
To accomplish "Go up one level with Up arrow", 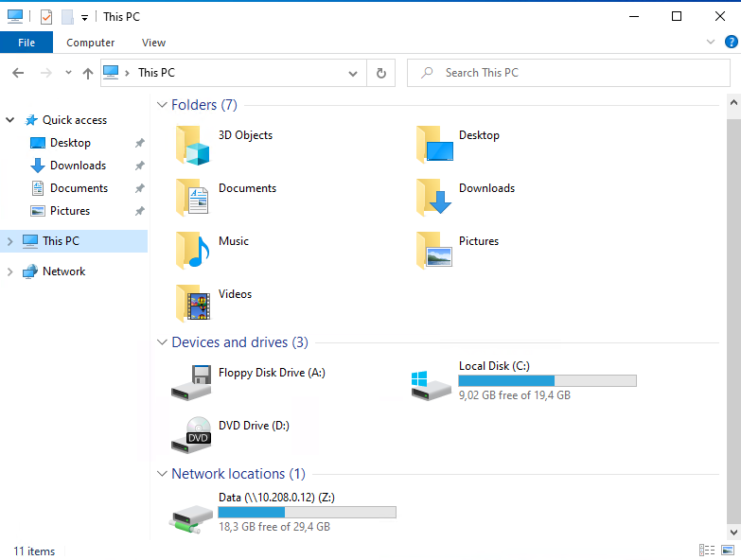I will tap(87, 73).
